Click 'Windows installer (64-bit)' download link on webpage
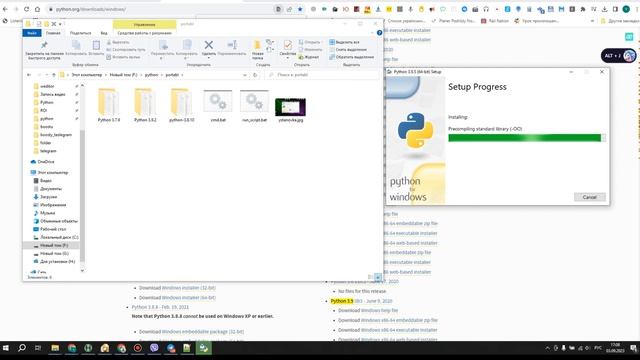Viewport: 640px width, 360px height. [189, 298]
